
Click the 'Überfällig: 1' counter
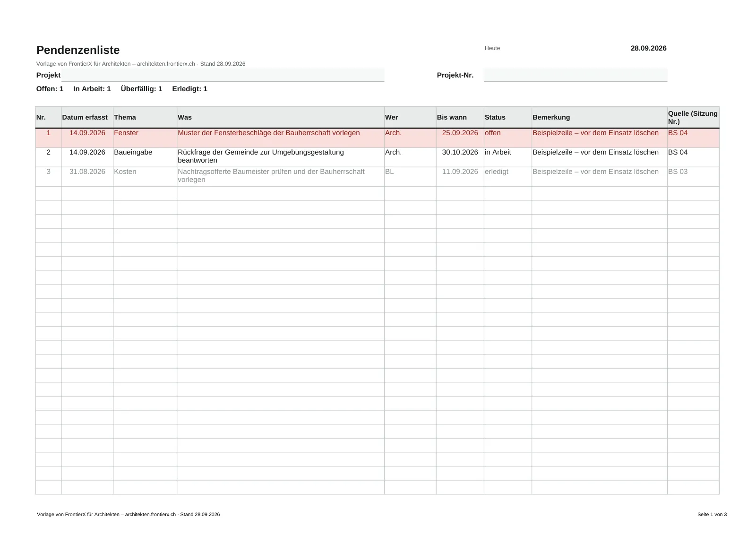[x=141, y=89]
